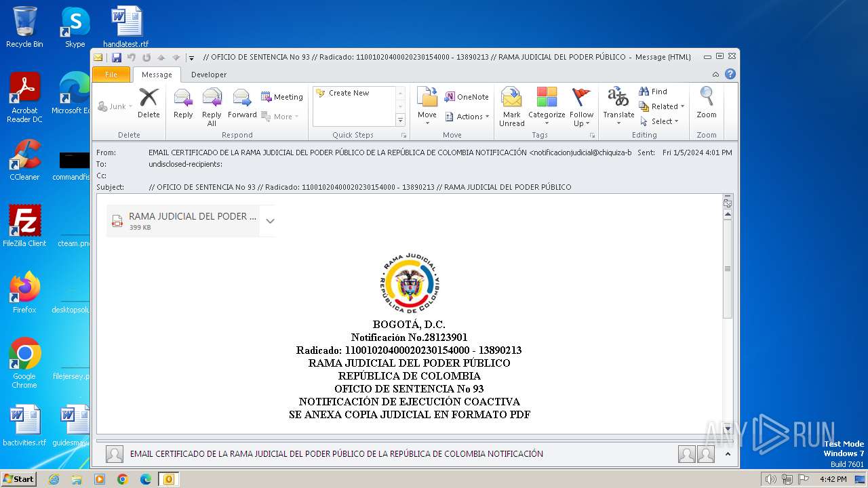Click the message vertical scrollbar thumb
868x488 pixels.
pyautogui.click(x=728, y=269)
